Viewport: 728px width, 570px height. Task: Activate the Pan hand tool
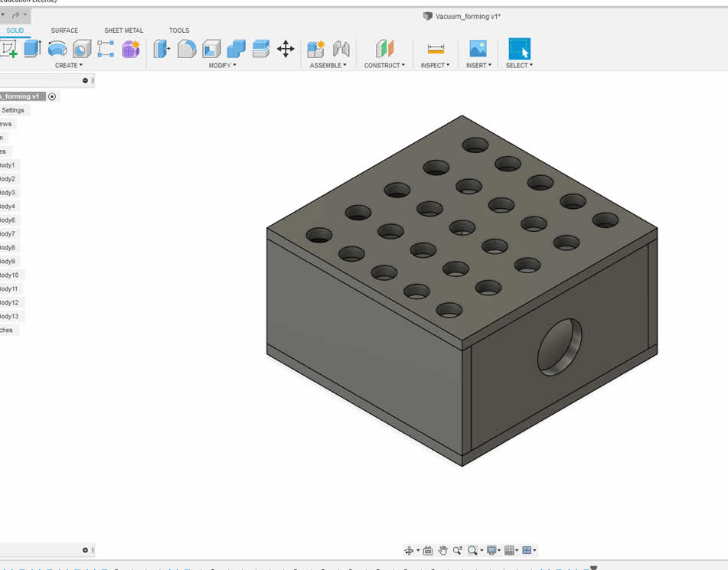442,551
